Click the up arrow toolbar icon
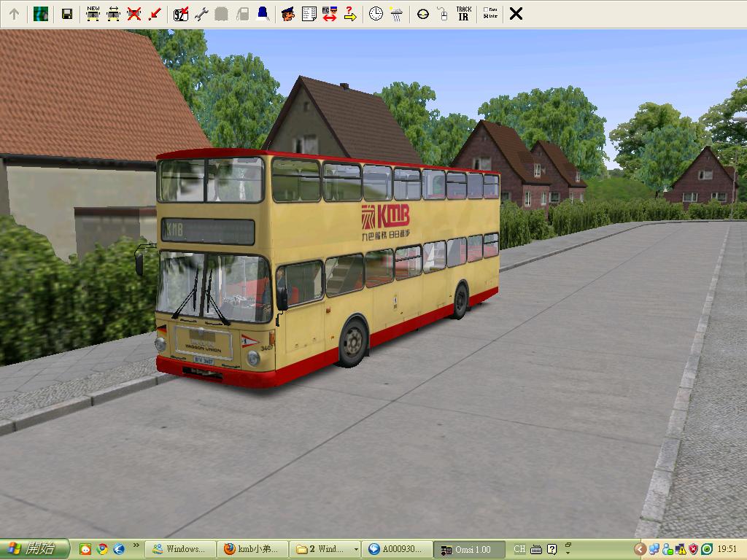This screenshot has height=560, width=747. pyautogui.click(x=15, y=14)
